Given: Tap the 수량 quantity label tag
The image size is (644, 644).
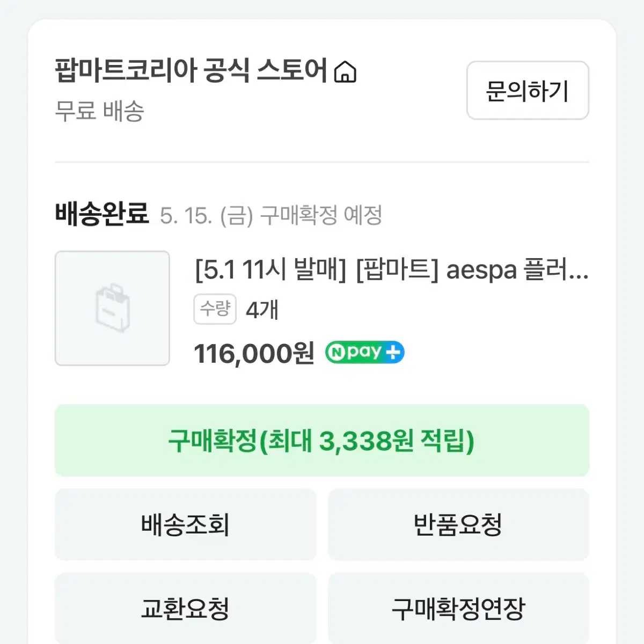Looking at the screenshot, I should (215, 310).
